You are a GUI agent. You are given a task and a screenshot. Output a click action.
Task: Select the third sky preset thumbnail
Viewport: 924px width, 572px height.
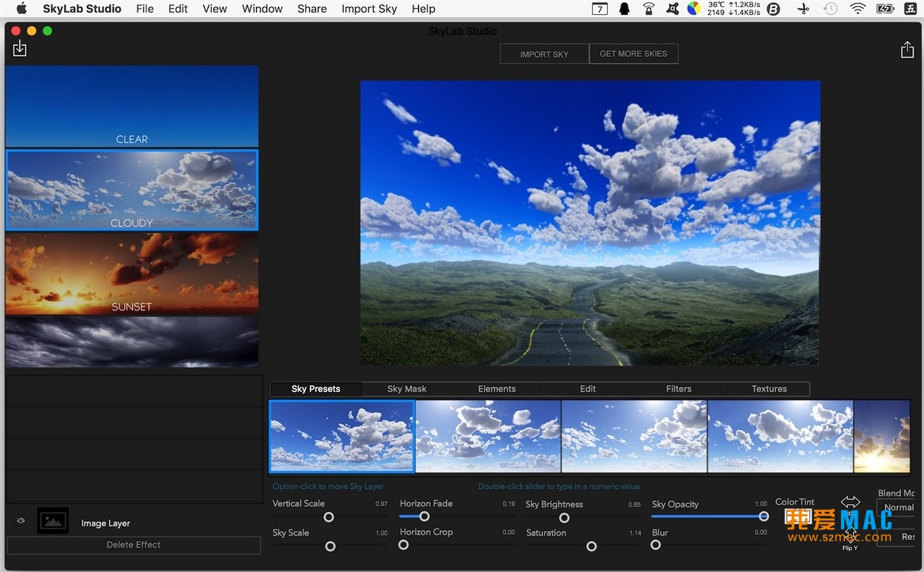[634, 437]
